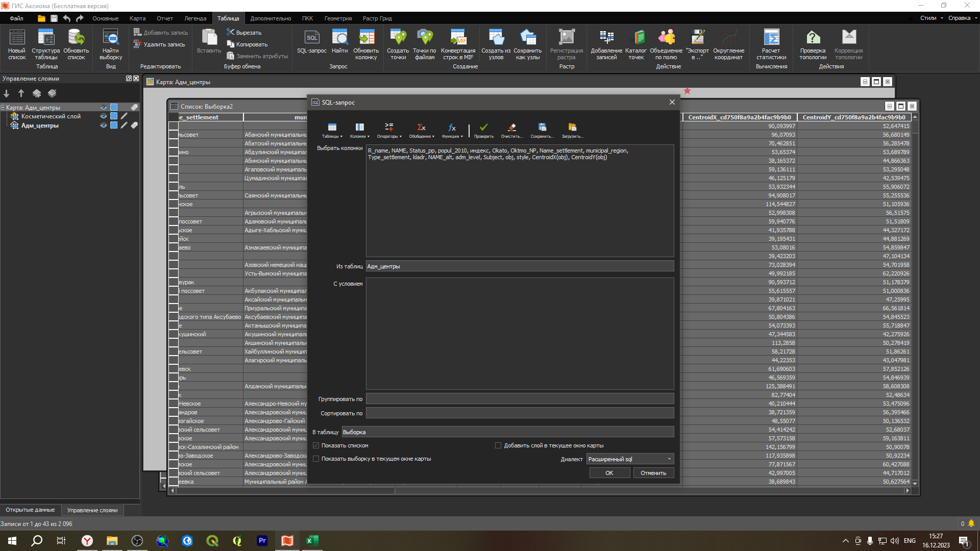Open the Диалект dropdown
This screenshot has height=551, width=980.
[x=630, y=459]
